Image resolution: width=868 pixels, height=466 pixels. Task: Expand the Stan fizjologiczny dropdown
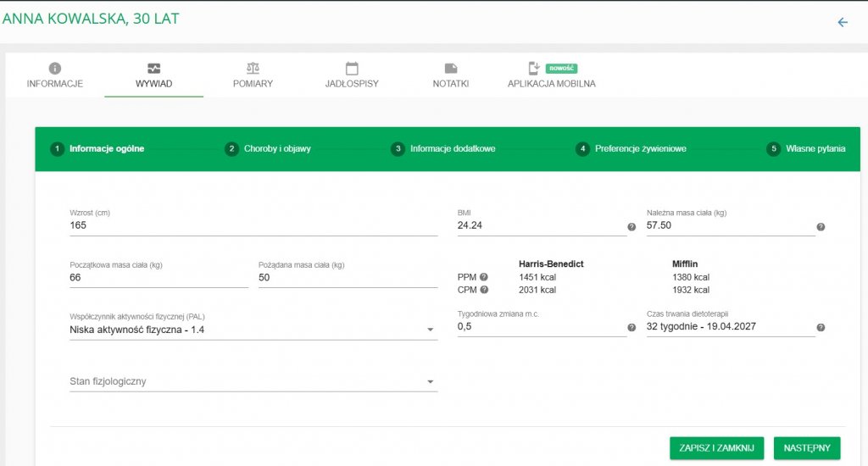[x=253, y=381]
